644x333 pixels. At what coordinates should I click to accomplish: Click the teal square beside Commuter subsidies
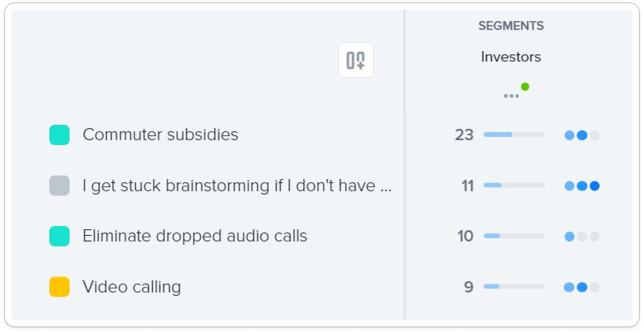(59, 135)
